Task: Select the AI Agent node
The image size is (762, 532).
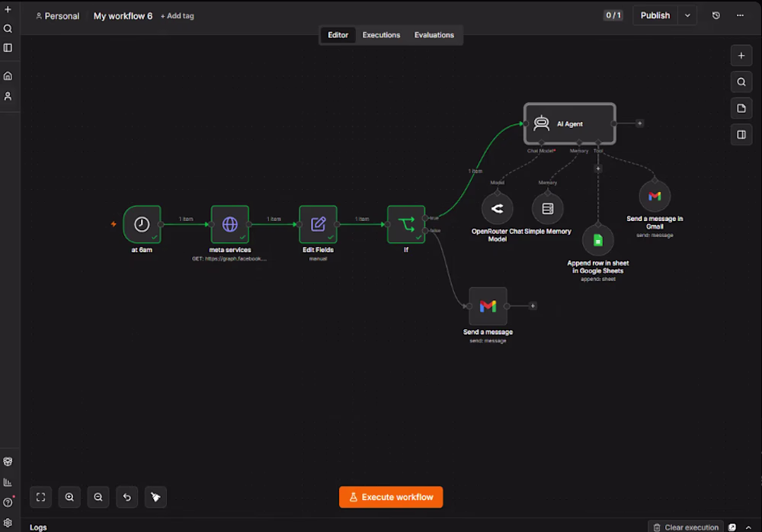Action: pyautogui.click(x=569, y=124)
